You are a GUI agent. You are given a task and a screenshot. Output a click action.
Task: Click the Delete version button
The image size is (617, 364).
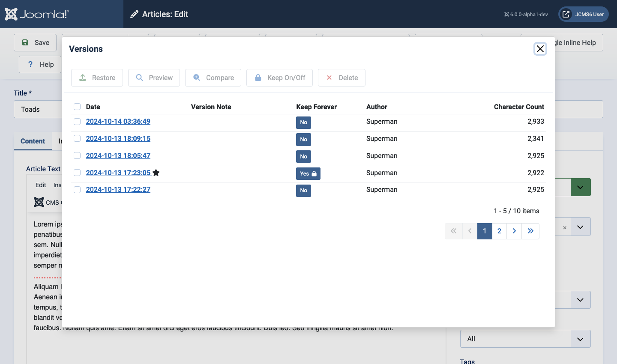[341, 78]
